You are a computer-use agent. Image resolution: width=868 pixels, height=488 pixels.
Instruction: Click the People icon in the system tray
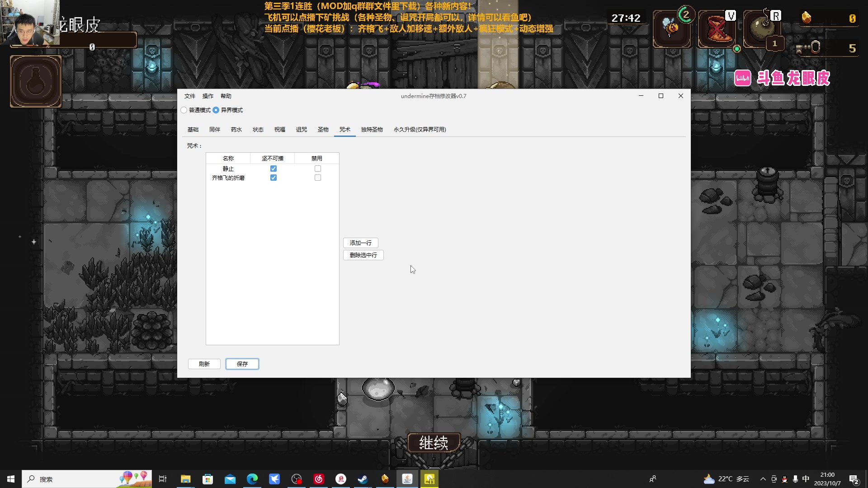click(653, 479)
